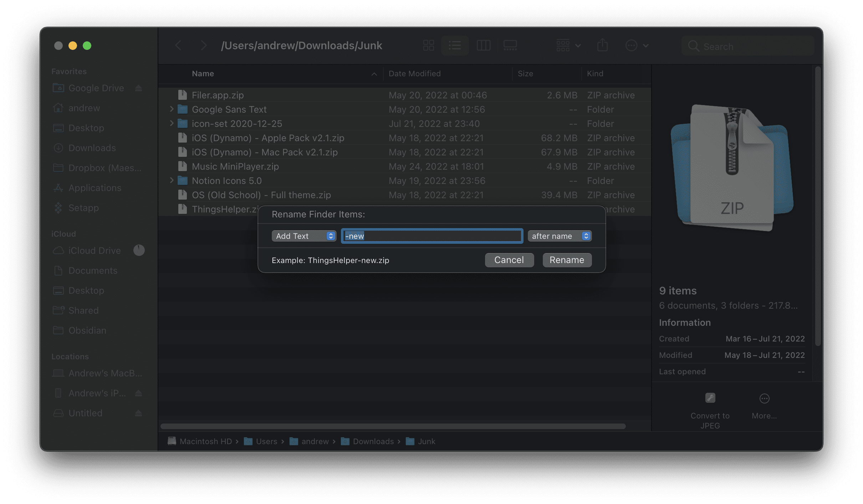Click the horizontal scrollbar below the file list
Viewport: 863px width, 504px height.
point(393,426)
